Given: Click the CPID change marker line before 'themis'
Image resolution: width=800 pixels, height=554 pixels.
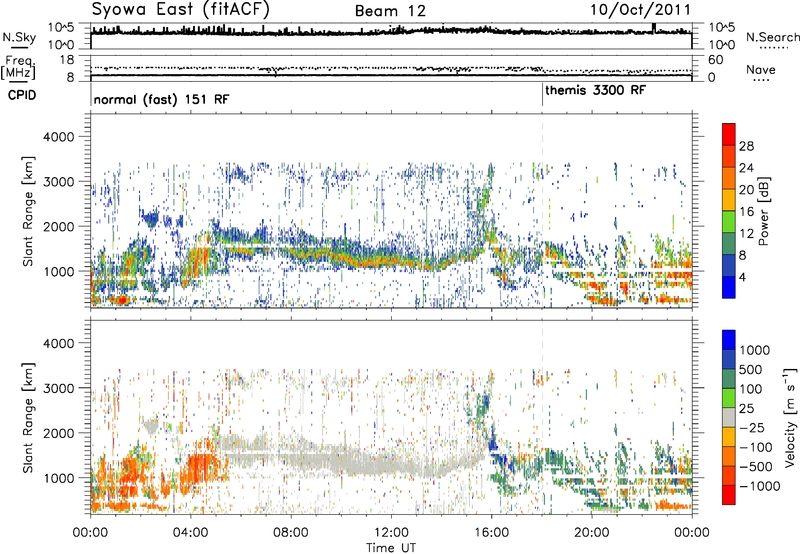Looking at the screenshot, I should click(542, 94).
